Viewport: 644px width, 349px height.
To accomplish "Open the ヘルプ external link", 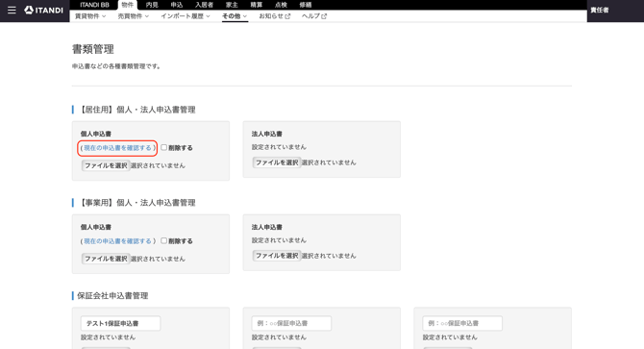I will tap(314, 16).
